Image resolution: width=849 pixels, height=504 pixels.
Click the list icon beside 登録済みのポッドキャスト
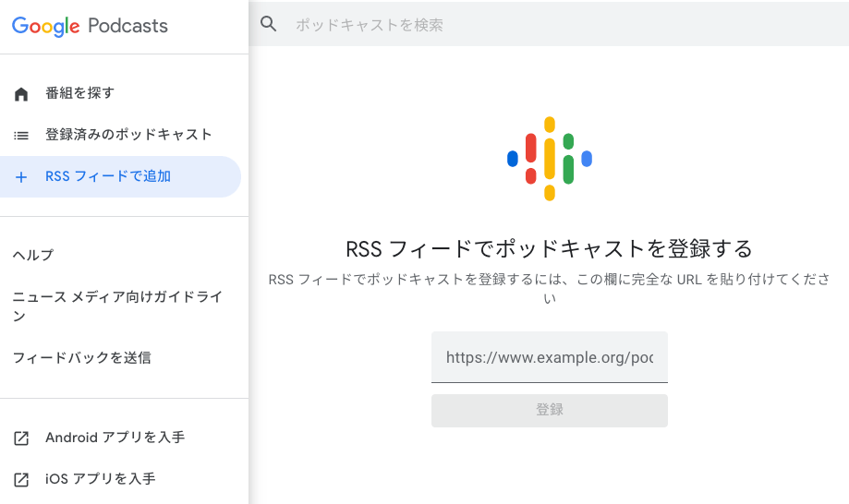click(x=21, y=135)
